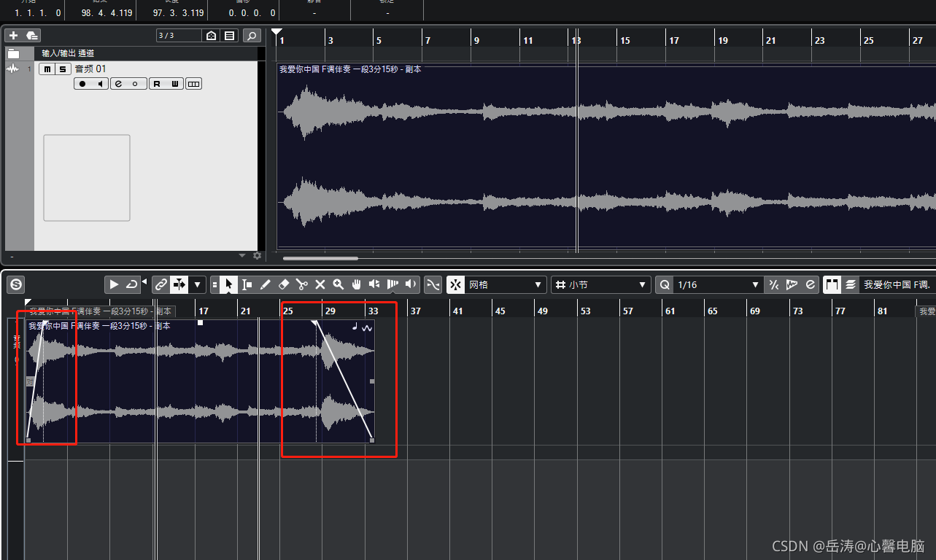Screen dimensions: 936x560
Task: Open dropdown arrow beside auto-scroll button
Action: [198, 284]
